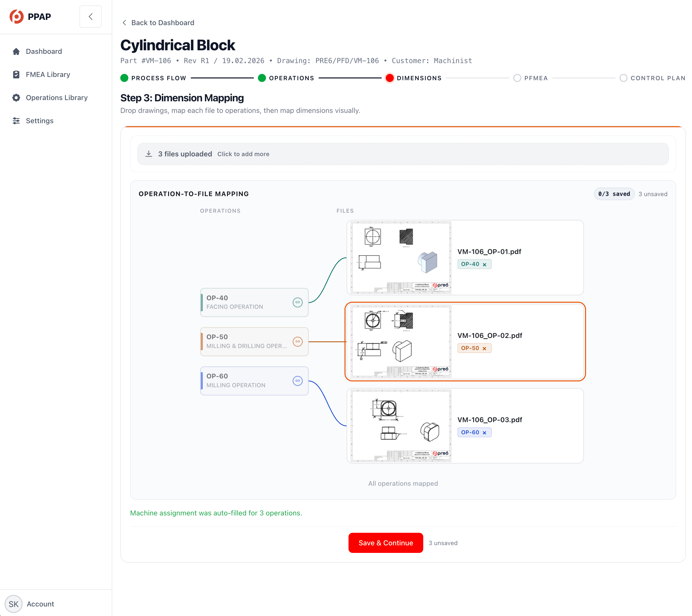Viewport: 692px width, 616px height.
Task: Select the Control Plan step circle
Action: point(623,78)
